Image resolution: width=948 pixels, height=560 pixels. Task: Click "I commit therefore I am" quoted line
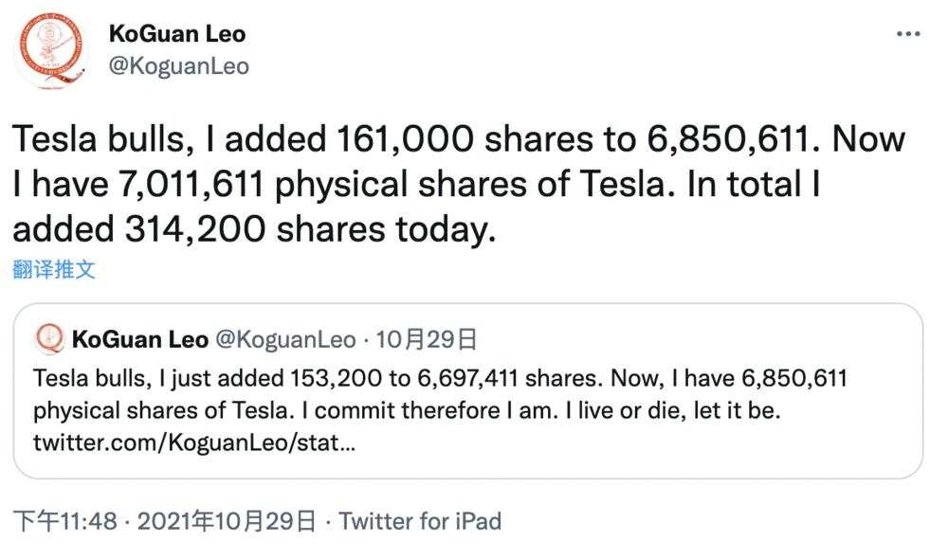pyautogui.click(x=429, y=411)
